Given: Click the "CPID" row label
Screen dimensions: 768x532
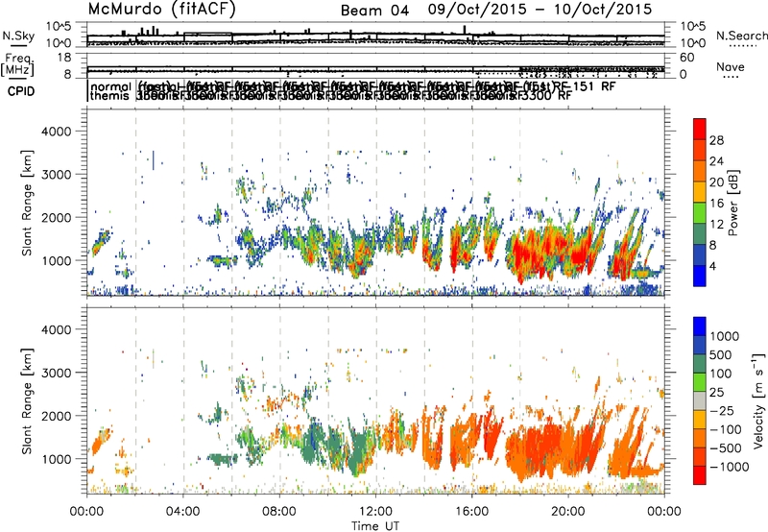Looking at the screenshot, I should click(21, 91).
